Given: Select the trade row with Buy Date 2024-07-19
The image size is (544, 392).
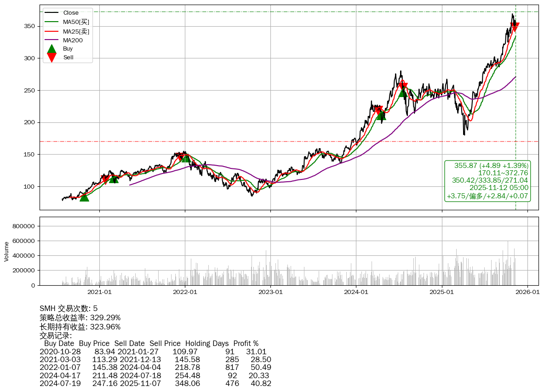Looking at the screenshot, I should [155, 383].
